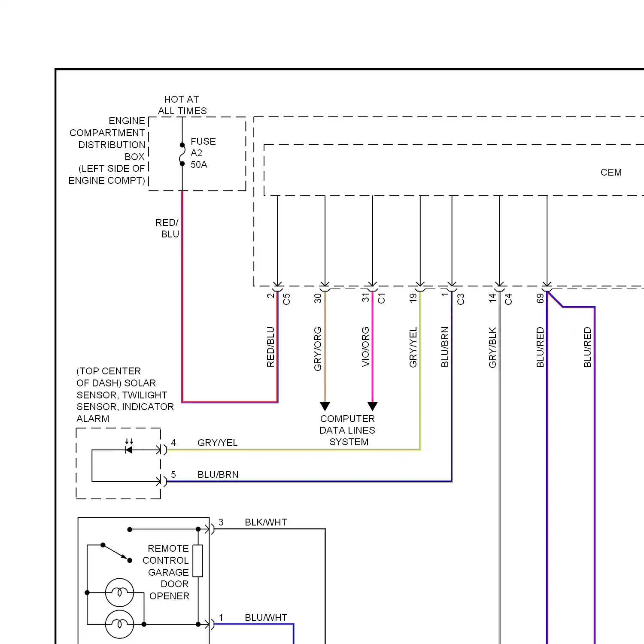Click the horizontal GRY/YEL label at pin 4
Screen dimensions: 644x644
[x=217, y=443]
